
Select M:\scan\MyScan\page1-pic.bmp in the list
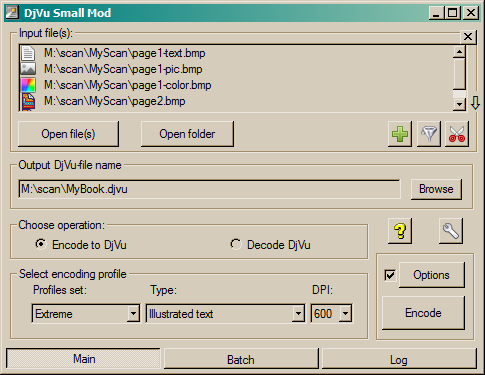[x=123, y=69]
